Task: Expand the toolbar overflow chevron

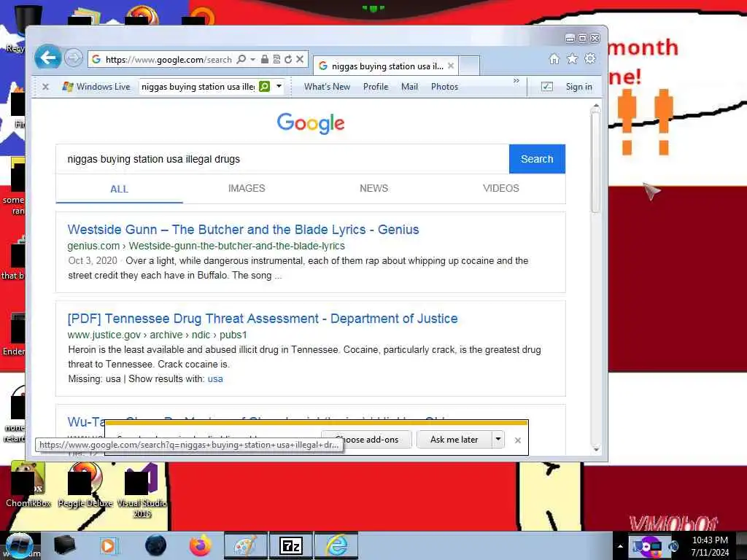Action: (516, 81)
